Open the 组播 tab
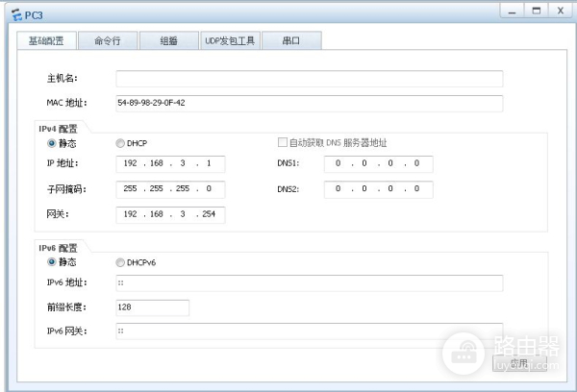This screenshot has height=392, width=577. 168,41
